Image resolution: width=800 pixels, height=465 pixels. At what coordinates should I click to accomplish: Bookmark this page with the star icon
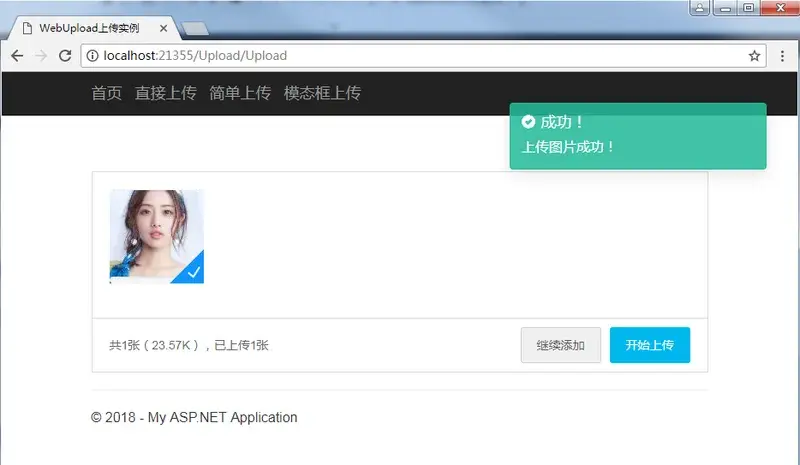click(x=754, y=56)
